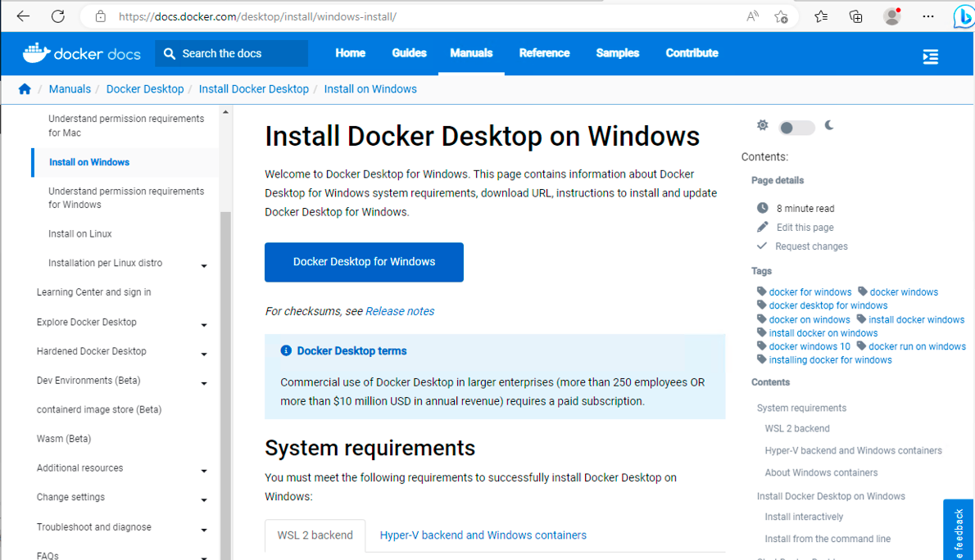This screenshot has height=560, width=975.
Task: Select the WSL 2 backend tab
Action: (x=315, y=535)
